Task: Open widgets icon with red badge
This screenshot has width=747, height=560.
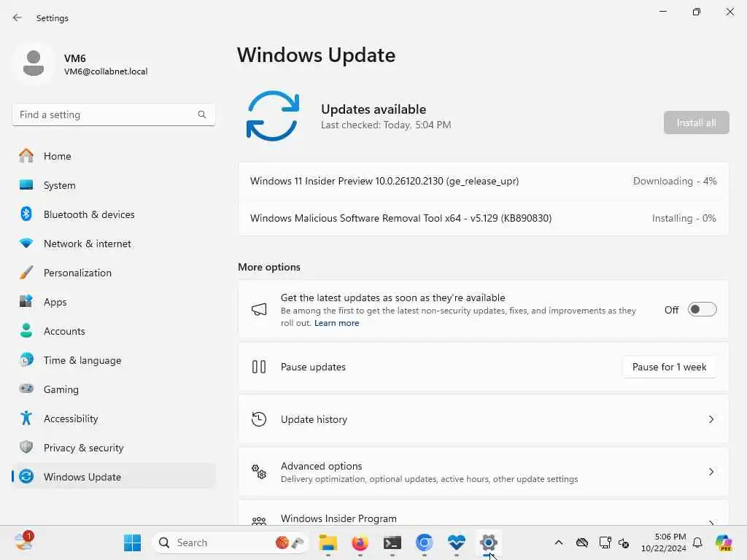Action: pos(24,541)
